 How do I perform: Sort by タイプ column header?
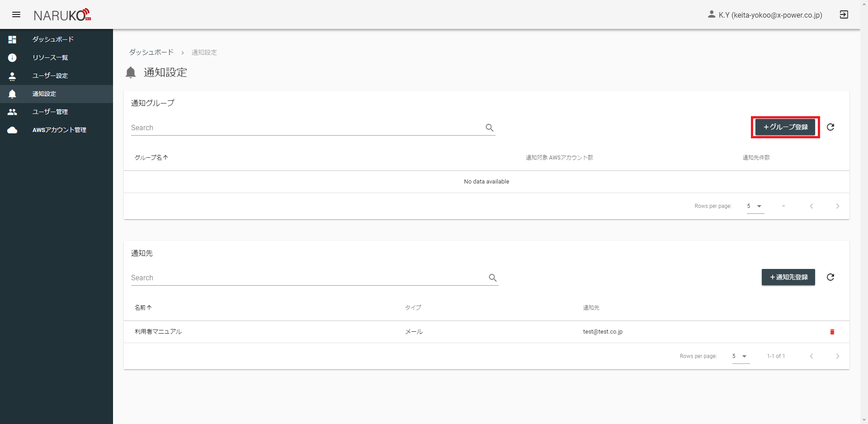(x=413, y=307)
